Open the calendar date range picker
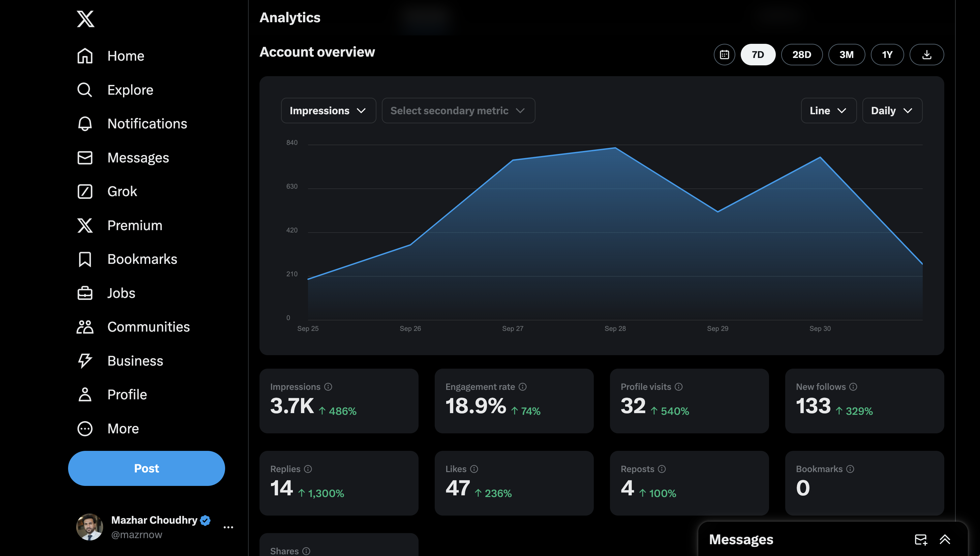 (x=724, y=55)
